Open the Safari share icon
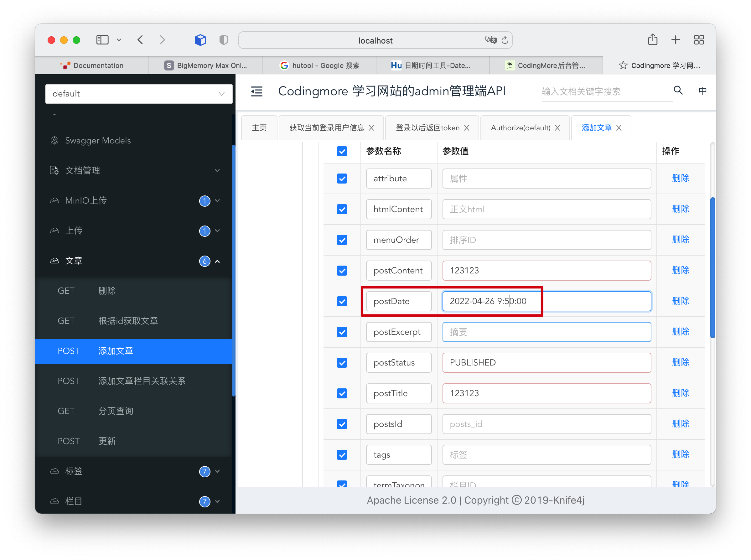 click(x=652, y=40)
